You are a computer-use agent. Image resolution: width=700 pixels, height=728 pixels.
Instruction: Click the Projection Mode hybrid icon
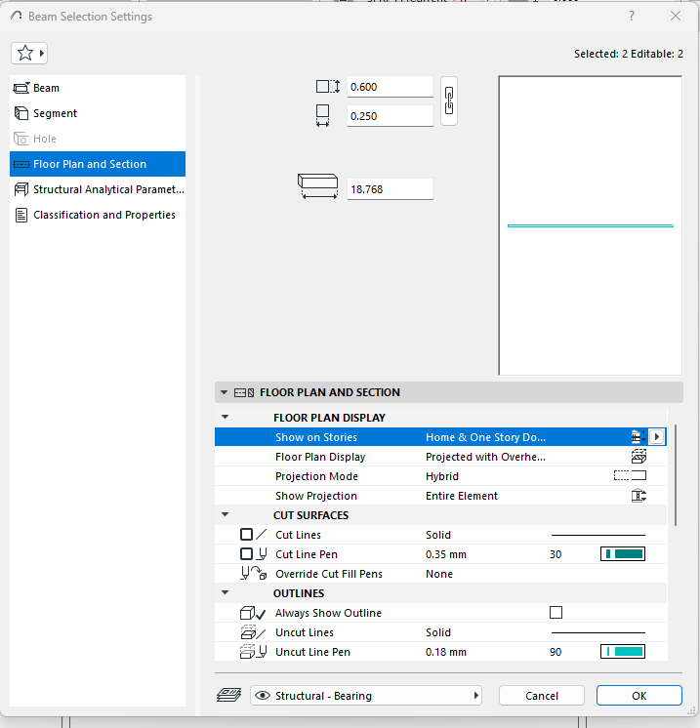[x=630, y=476]
